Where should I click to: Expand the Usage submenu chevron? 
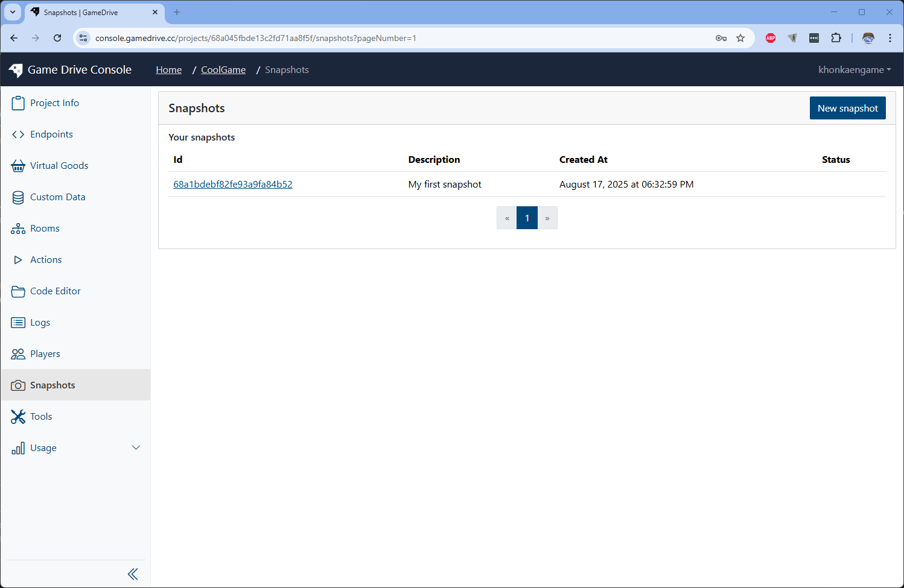coord(136,447)
